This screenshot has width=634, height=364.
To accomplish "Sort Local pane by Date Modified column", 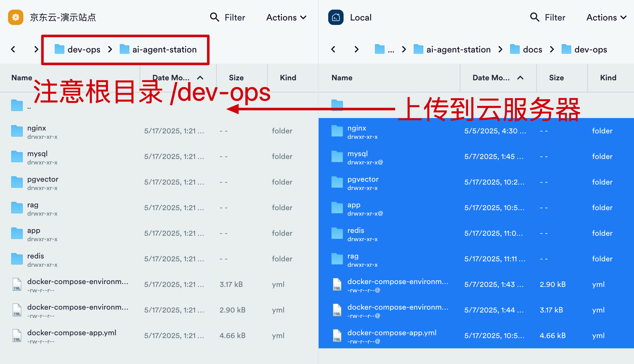I will [498, 78].
